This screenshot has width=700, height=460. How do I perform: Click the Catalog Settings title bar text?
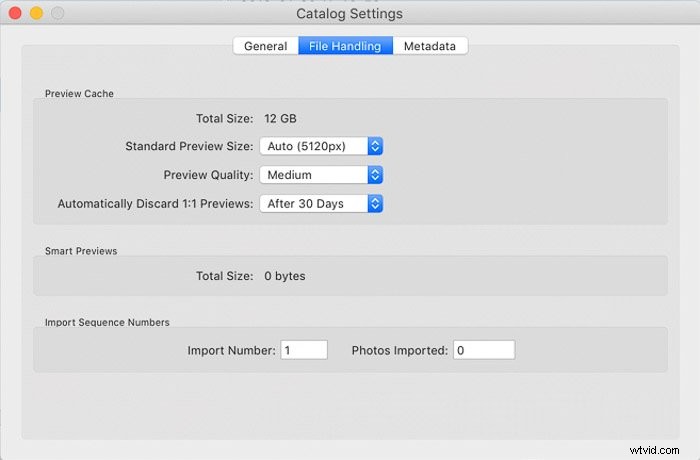(x=350, y=13)
